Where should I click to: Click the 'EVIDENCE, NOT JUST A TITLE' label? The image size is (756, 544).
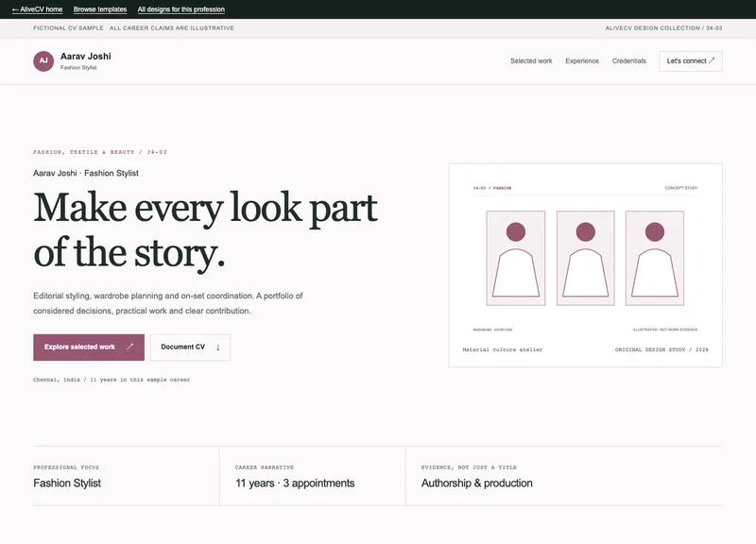tap(469, 467)
